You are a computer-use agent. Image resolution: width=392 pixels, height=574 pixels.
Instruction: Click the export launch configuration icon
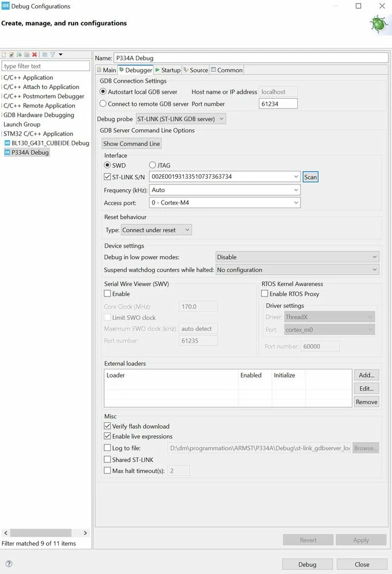19,55
